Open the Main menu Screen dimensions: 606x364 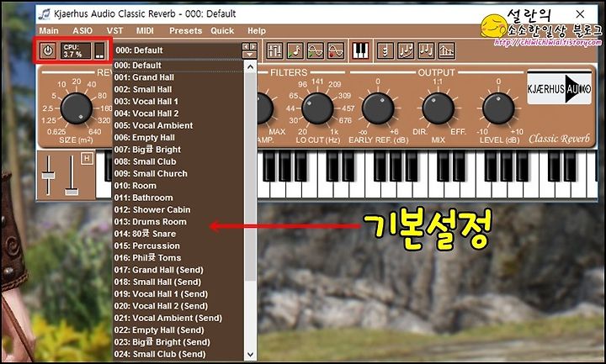coord(49,30)
